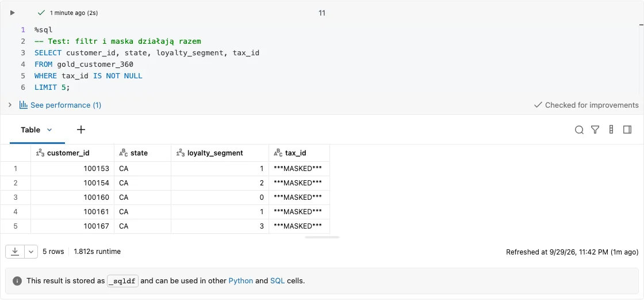Expand the See performance section chevron
The width and height of the screenshot is (644, 300).
click(x=10, y=105)
